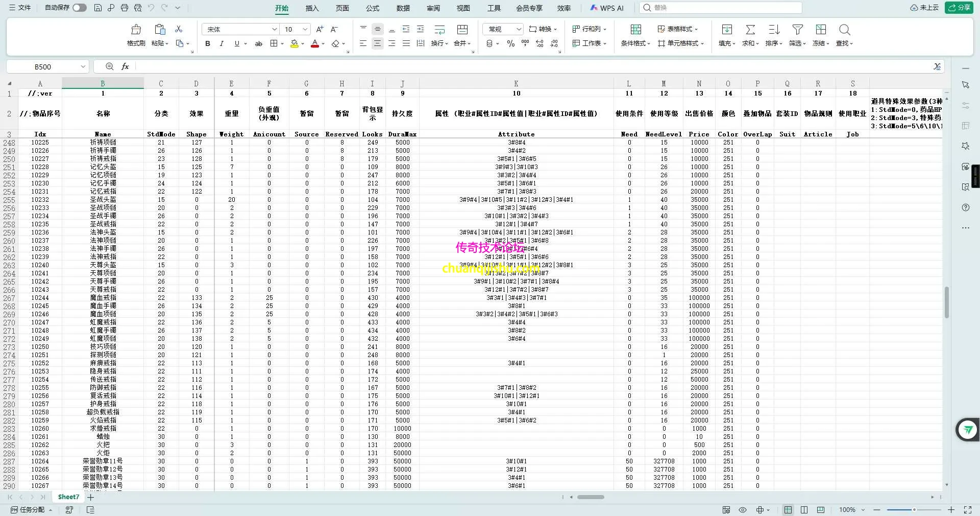Viewport: 980px width, 516px height.
Task: Click the Fill (填充) icon
Action: (727, 29)
